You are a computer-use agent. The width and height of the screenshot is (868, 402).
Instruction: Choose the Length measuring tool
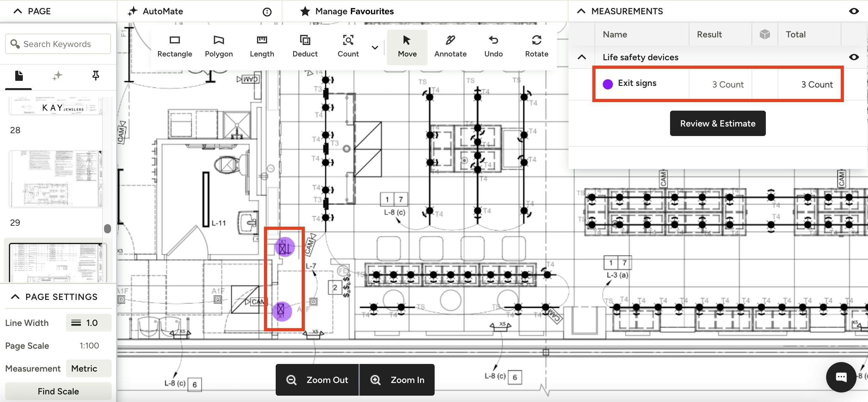click(x=262, y=47)
